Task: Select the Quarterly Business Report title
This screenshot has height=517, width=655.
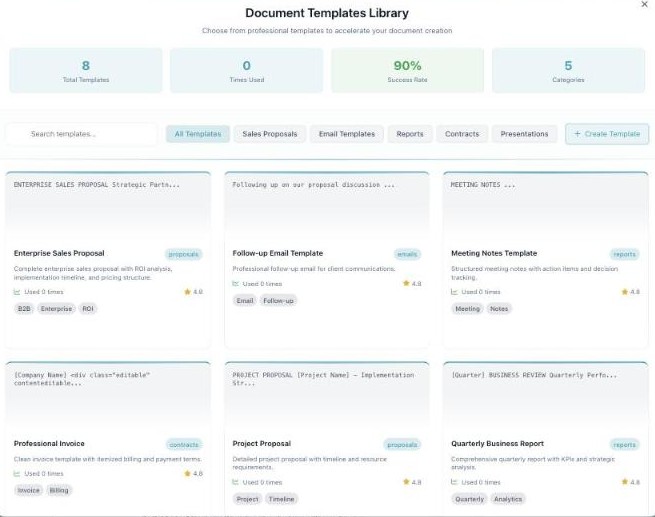Action: [498, 444]
